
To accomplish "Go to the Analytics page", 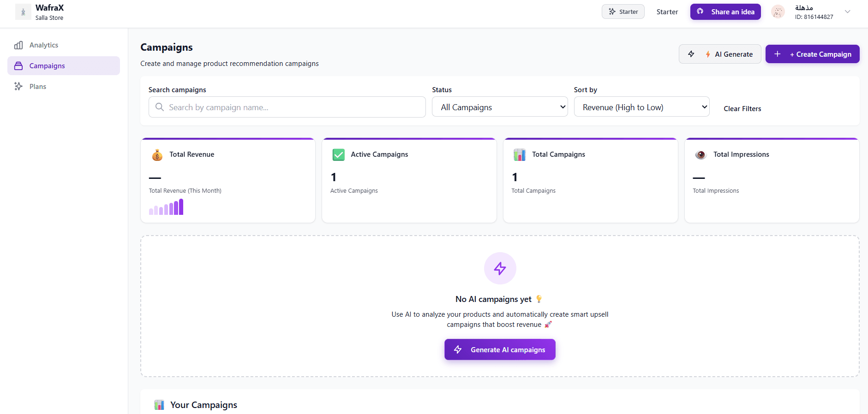I will (44, 45).
